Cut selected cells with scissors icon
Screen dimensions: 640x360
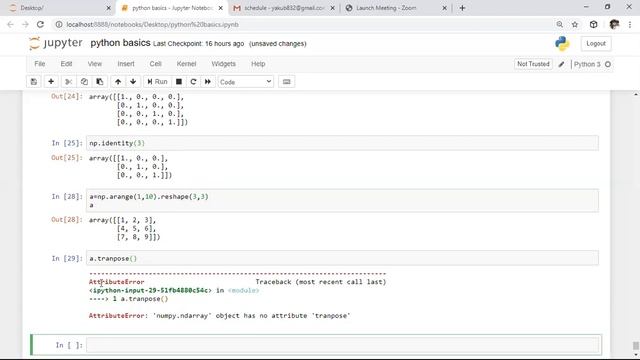69,82
